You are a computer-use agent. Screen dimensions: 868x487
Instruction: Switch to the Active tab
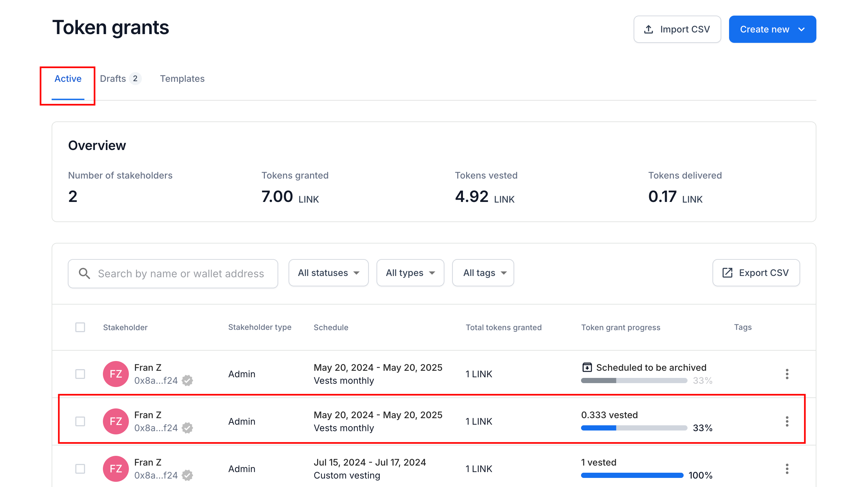[68, 79]
